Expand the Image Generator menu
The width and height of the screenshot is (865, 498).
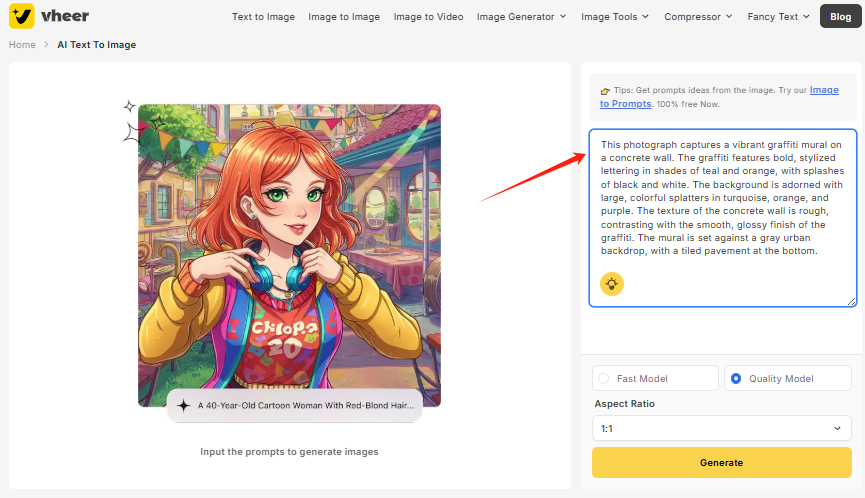[521, 16]
